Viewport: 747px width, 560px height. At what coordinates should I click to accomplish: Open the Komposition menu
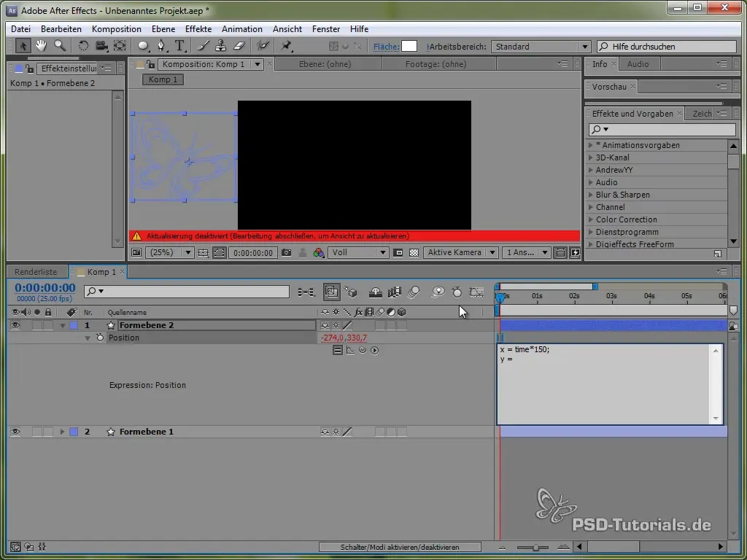pos(116,29)
